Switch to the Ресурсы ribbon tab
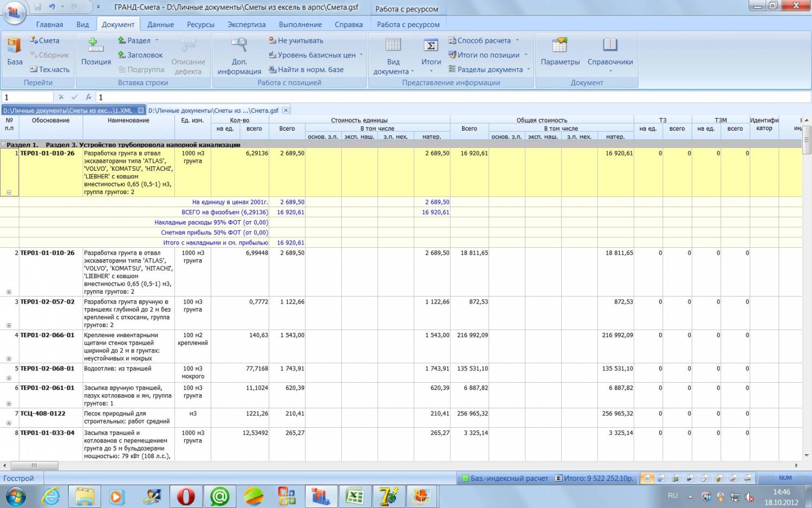The image size is (812, 508). [200, 24]
